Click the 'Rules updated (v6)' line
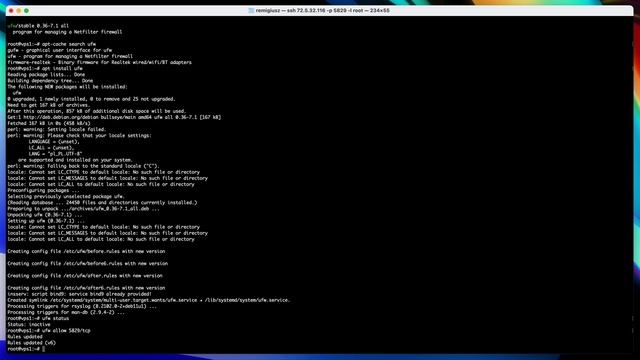The image size is (640, 360). pos(31,343)
